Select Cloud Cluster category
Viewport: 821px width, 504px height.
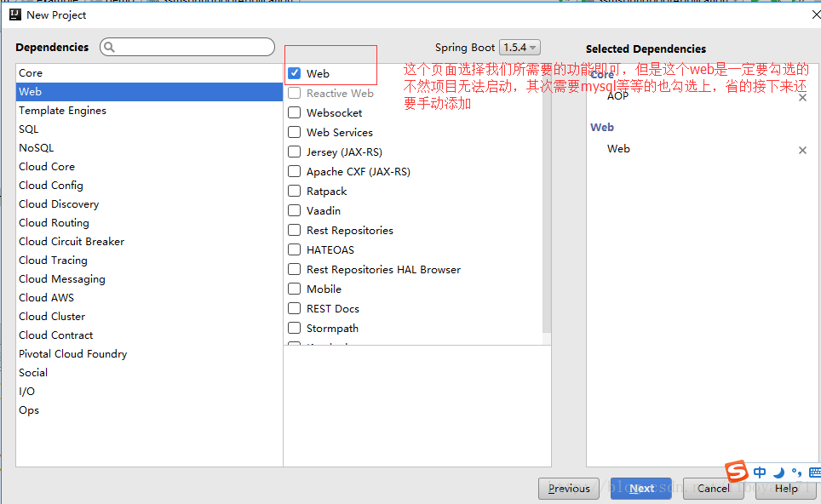coord(149,317)
